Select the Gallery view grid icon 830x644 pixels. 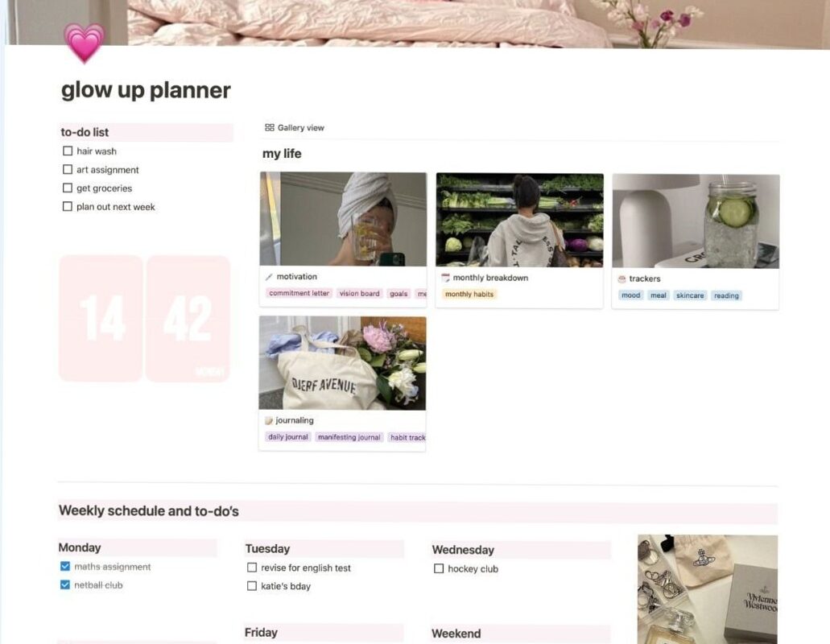tap(269, 127)
